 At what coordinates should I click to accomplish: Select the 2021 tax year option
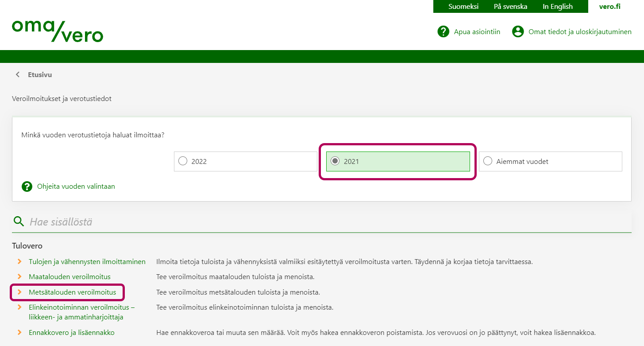(x=335, y=161)
